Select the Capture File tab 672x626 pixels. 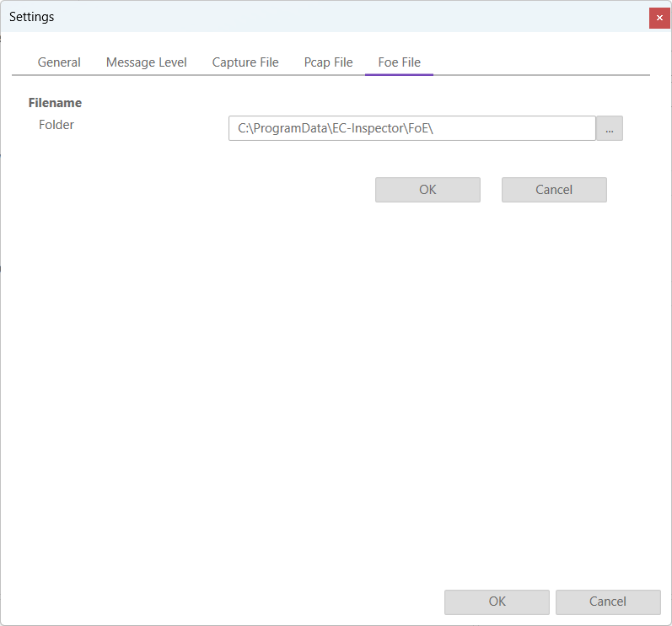(x=245, y=62)
